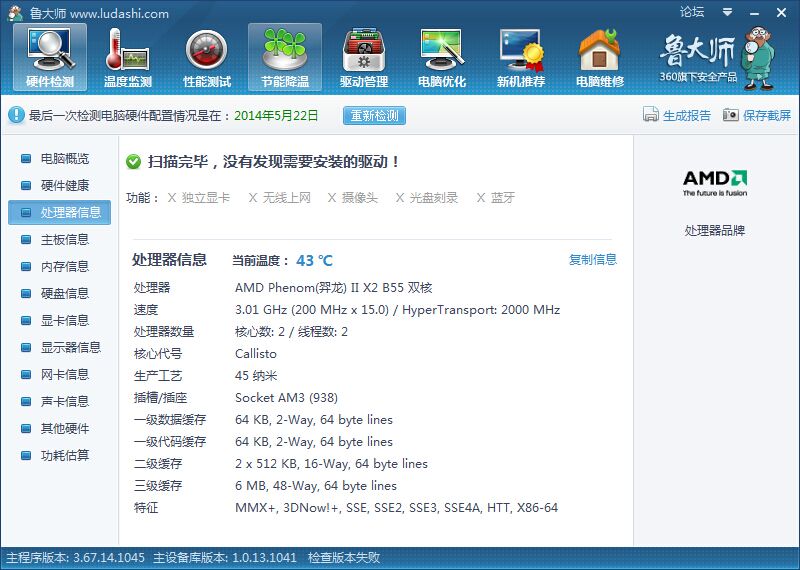Click the Socket AM3 (938) value
800x570 pixels.
pyautogui.click(x=286, y=398)
